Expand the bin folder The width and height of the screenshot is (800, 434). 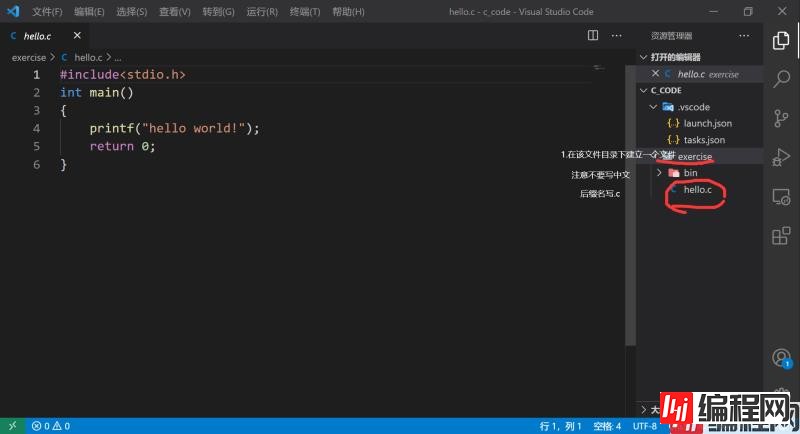tap(658, 173)
